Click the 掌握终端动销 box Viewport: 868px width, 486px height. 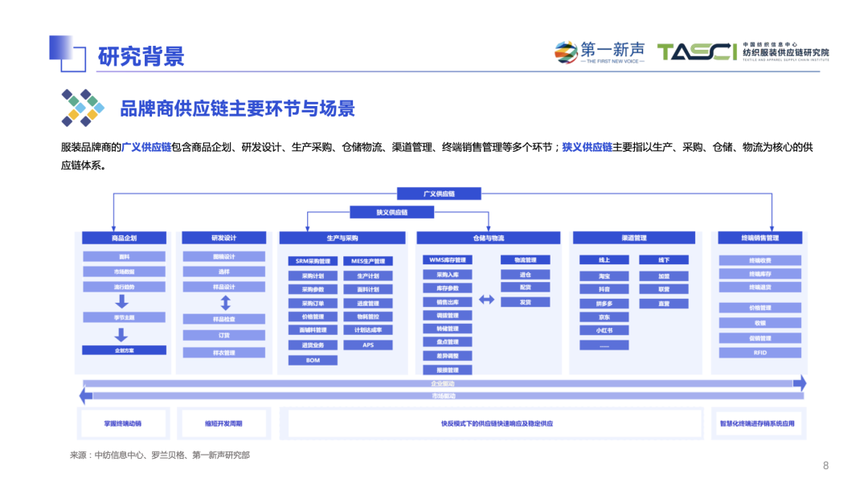(x=123, y=423)
